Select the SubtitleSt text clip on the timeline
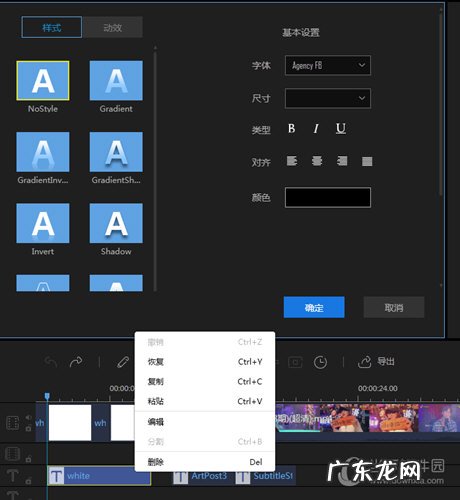Image resolution: width=460 pixels, height=500 pixels. coord(265,476)
